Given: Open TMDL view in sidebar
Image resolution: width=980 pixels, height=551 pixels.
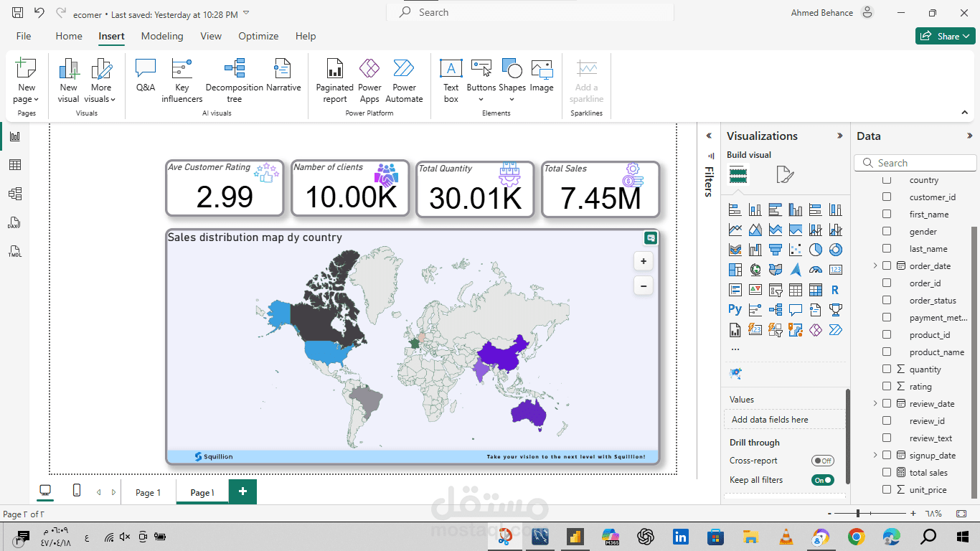Looking at the screenshot, I should (x=15, y=251).
